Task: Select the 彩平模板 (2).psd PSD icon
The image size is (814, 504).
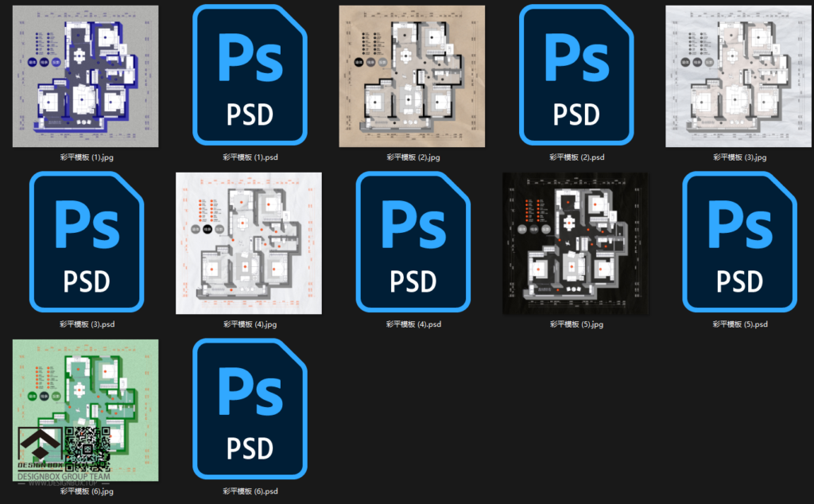Action: (576, 76)
